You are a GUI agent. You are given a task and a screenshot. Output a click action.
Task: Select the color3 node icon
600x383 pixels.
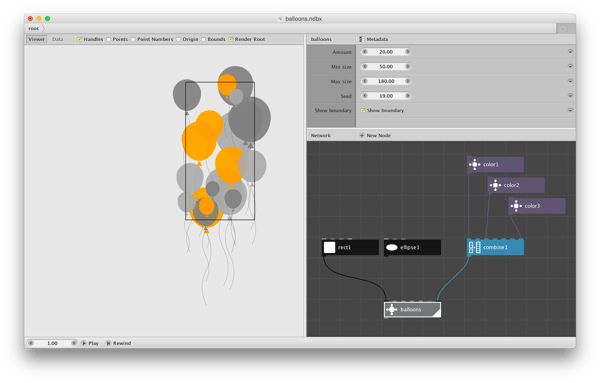point(516,206)
